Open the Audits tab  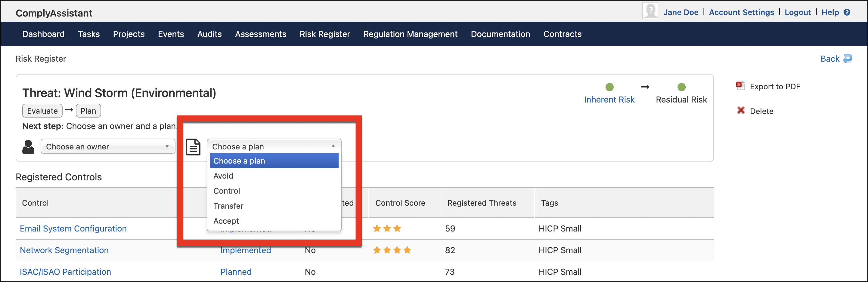[209, 34]
